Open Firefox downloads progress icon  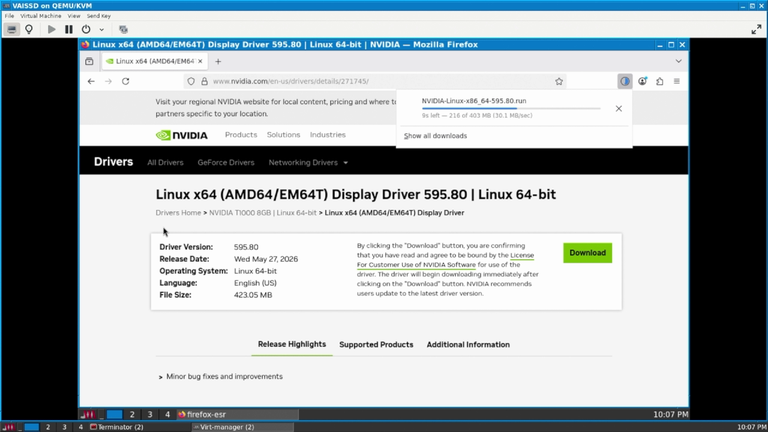[624, 81]
